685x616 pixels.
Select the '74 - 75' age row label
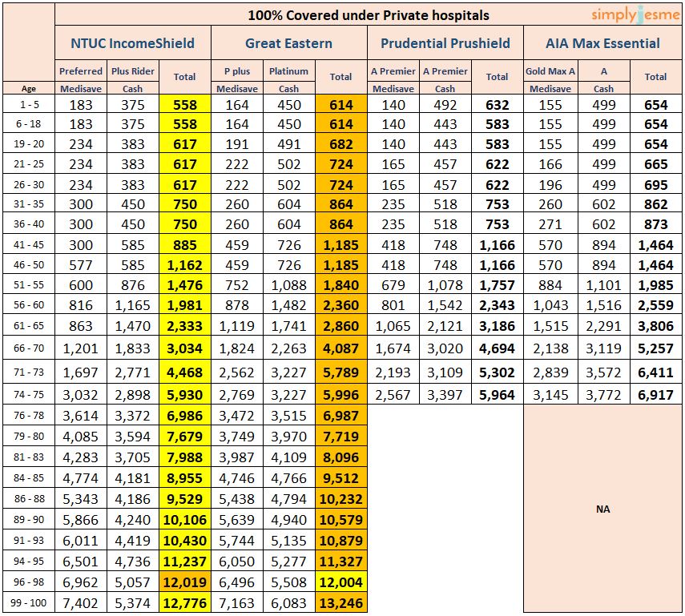click(29, 394)
